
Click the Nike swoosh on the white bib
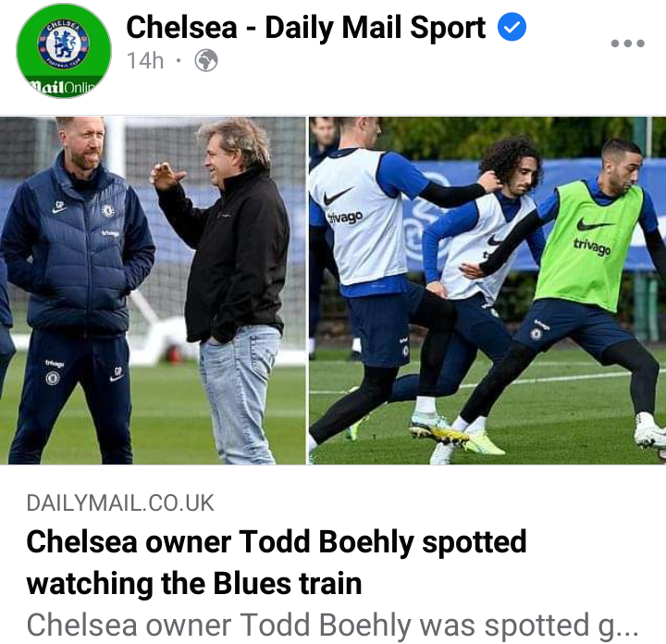[x=337, y=196]
